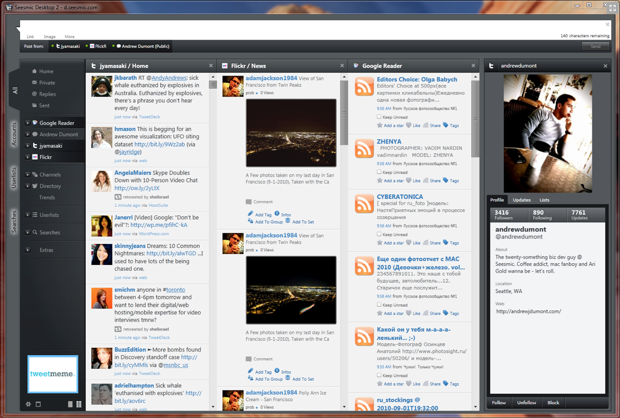Open Private messages in sidebar
Screen dimensions: 620x418
point(43,83)
